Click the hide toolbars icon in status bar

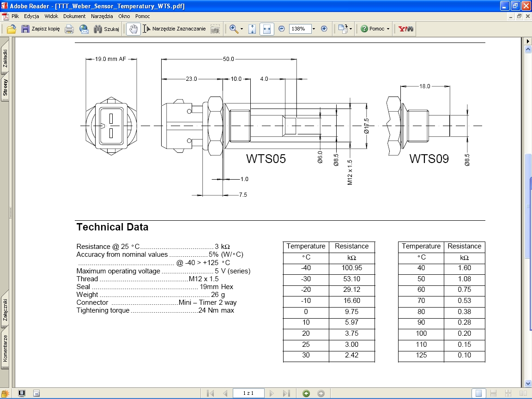pos(36,393)
